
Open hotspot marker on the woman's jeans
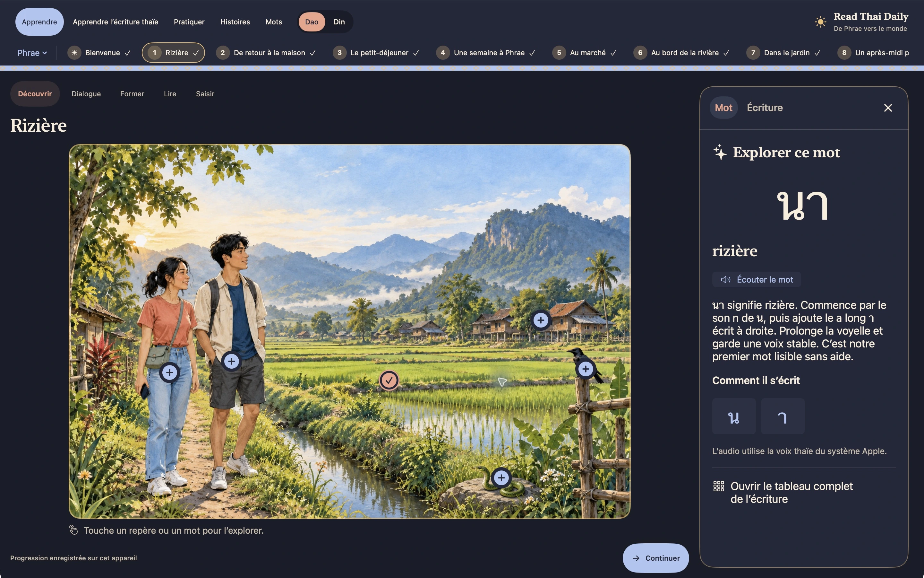point(169,372)
